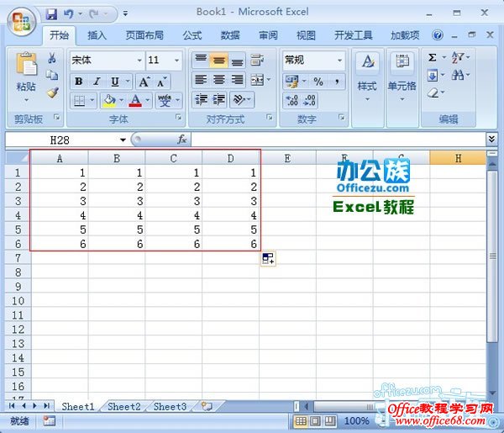Viewport: 504px width, 433px height.
Task: Cut selection with the scissors icon
Action: point(52,58)
